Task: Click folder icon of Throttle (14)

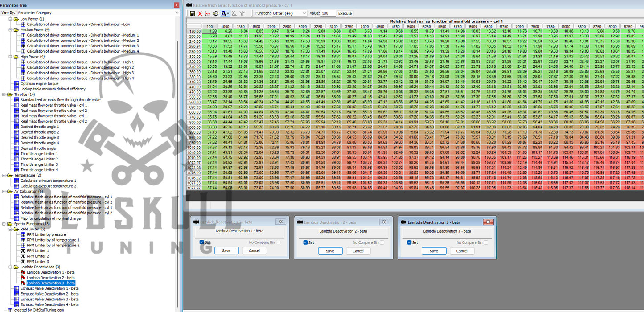Action: [x=10, y=94]
